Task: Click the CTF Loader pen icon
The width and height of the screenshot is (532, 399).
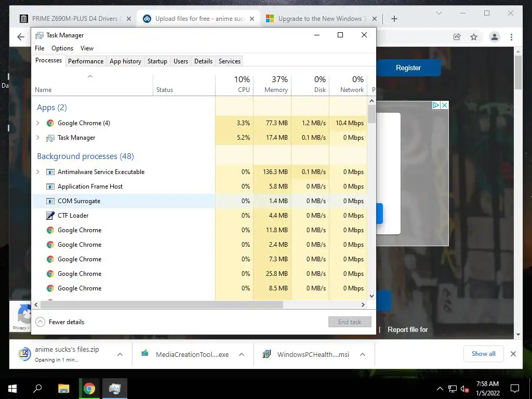Action: pos(50,216)
